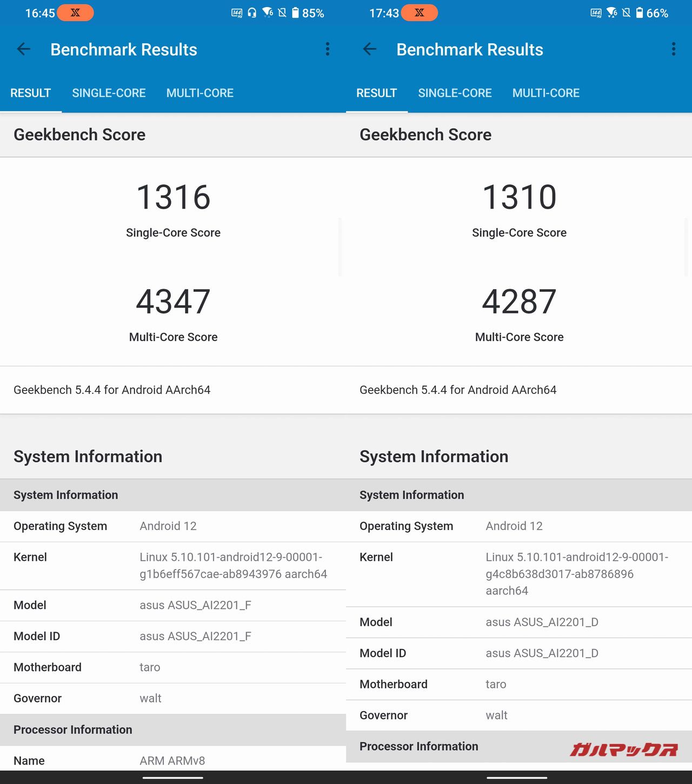The height and width of the screenshot is (784, 692).
Task: Select SINGLE-CORE tab on right screen
Action: 455,93
